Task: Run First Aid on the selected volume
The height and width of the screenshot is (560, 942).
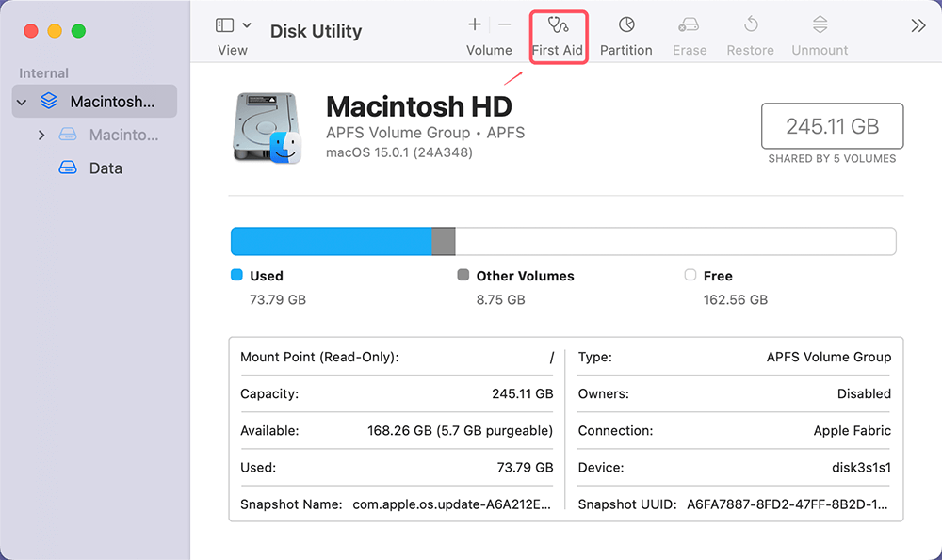Action: pos(558,36)
